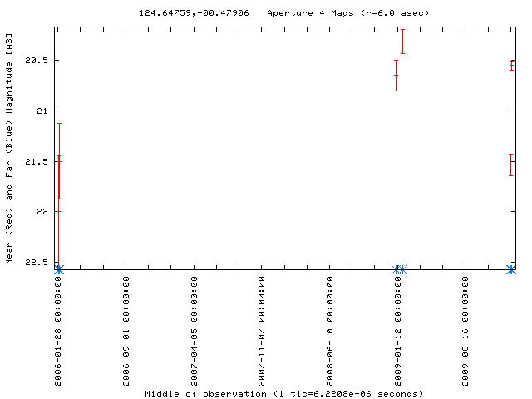Click the y-axis label 'Near (Red) and Far (Blue) Magnitude [AB]'
This screenshot has width=532, height=399.
pos(9,149)
